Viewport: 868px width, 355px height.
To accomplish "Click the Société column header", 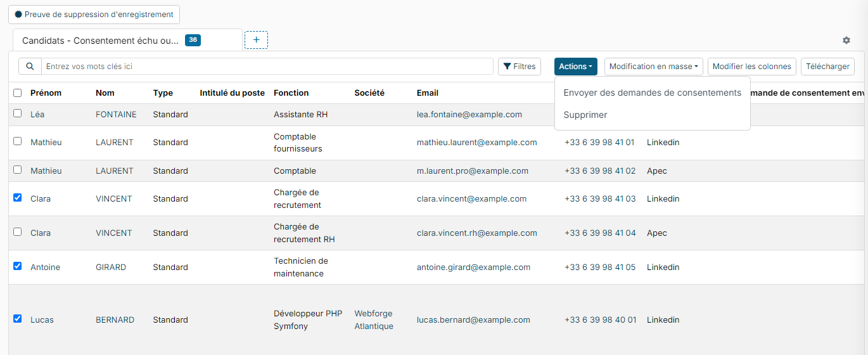I will click(369, 93).
